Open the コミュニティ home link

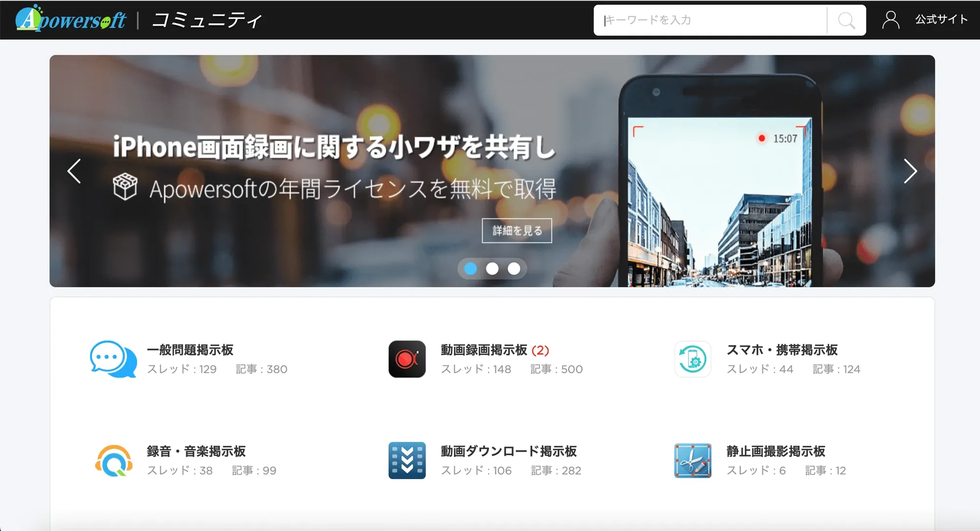[x=207, y=21]
